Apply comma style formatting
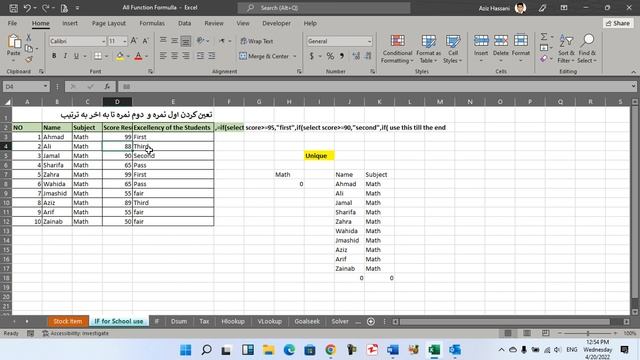640x360 pixels. pos(342,56)
